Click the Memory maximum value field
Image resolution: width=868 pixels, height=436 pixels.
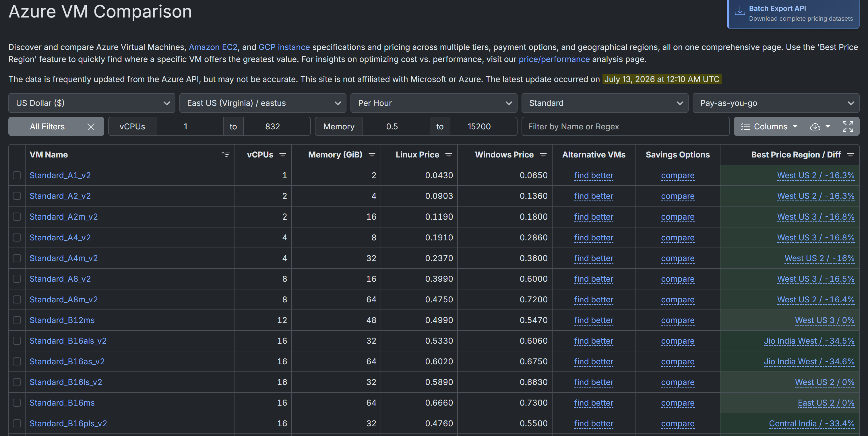pyautogui.click(x=483, y=126)
